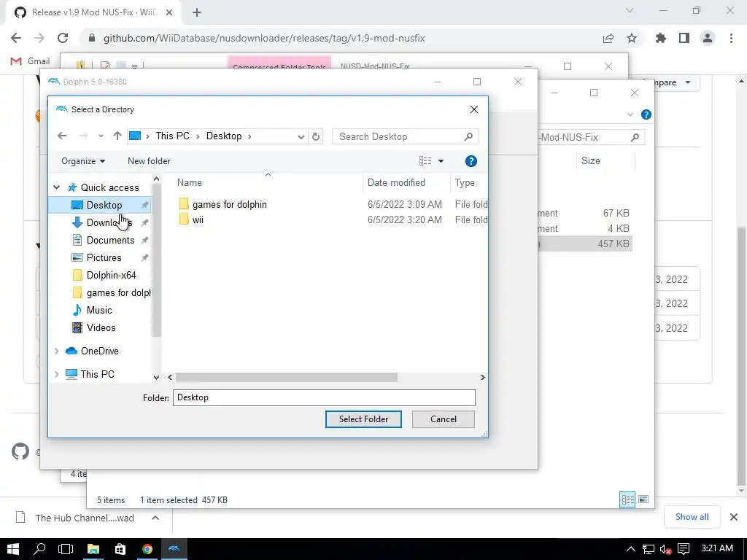
Task: Click the GitHub logo in page footer
Action: pos(20,451)
